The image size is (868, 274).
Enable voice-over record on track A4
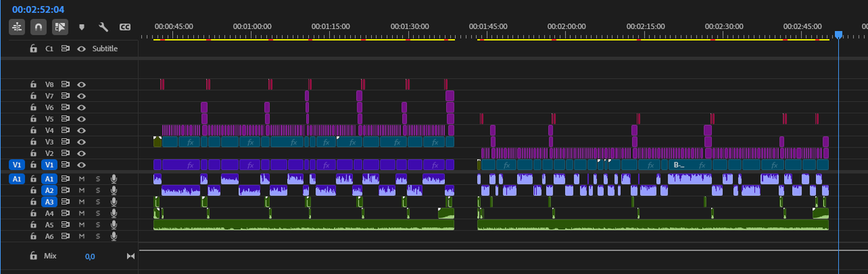(x=114, y=213)
